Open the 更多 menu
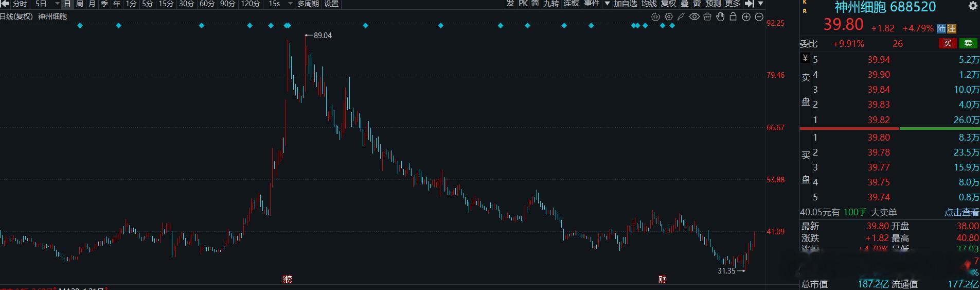Image resolution: width=980 pixels, height=290 pixels. 733,4
